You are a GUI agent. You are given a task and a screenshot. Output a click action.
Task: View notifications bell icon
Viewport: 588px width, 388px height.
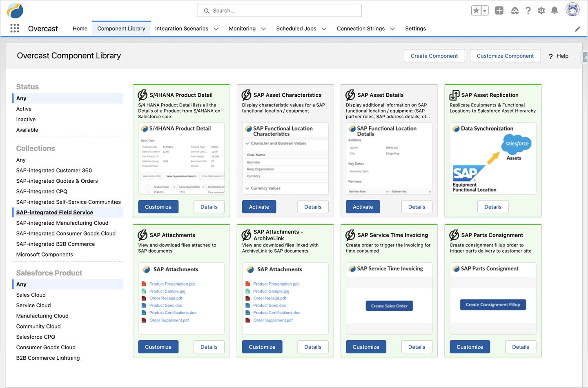click(x=554, y=11)
